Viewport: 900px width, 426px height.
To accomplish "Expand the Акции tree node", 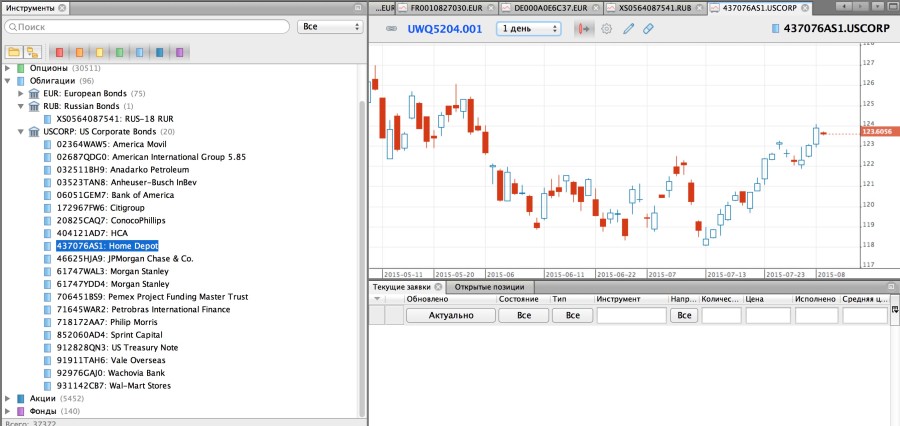I will tap(8, 397).
